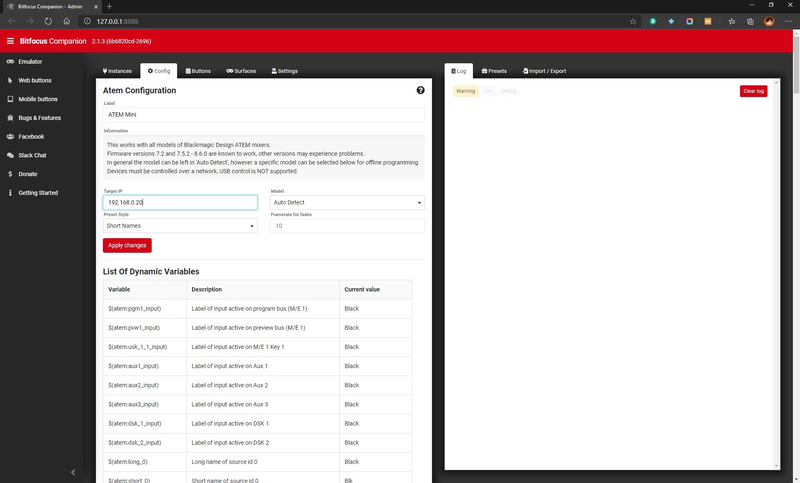Switch to the Instances tab
800x483 pixels.
pyautogui.click(x=117, y=71)
